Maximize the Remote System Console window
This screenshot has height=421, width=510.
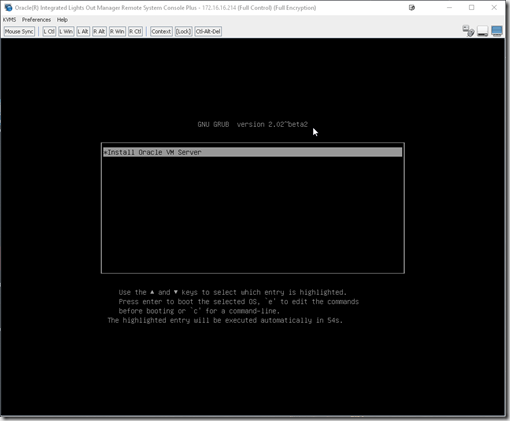471,7
